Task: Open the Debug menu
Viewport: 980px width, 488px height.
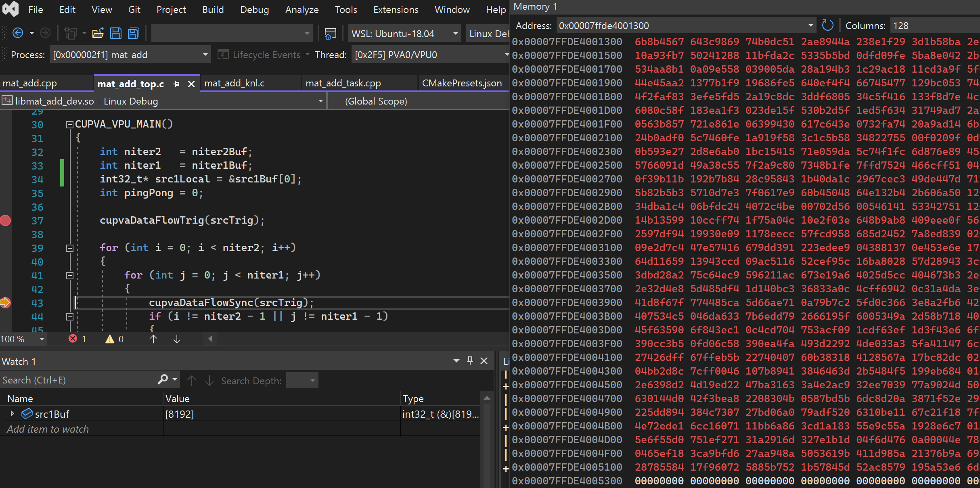Action: tap(254, 9)
